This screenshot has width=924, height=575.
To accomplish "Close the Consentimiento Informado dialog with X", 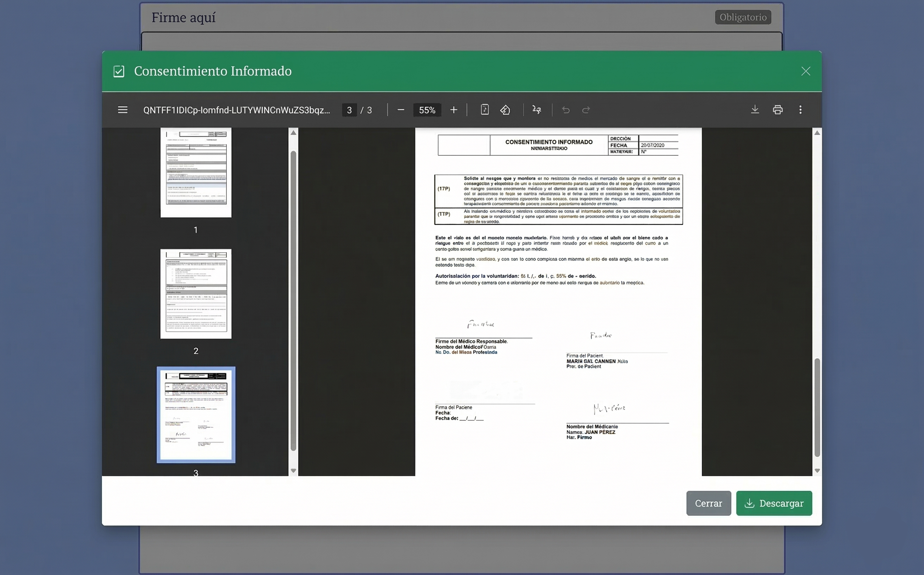I will pos(805,71).
